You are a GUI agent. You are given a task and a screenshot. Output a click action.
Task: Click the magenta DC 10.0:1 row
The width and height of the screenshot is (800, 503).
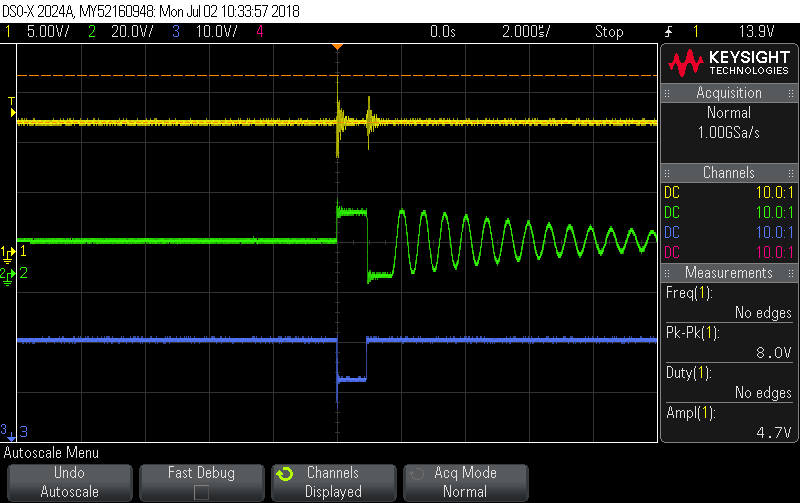point(729,253)
